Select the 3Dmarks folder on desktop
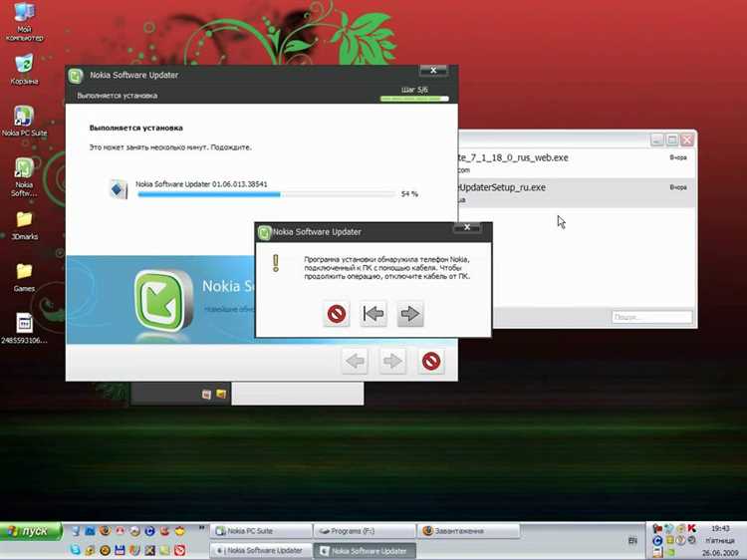The width and height of the screenshot is (747, 560). pos(24,225)
